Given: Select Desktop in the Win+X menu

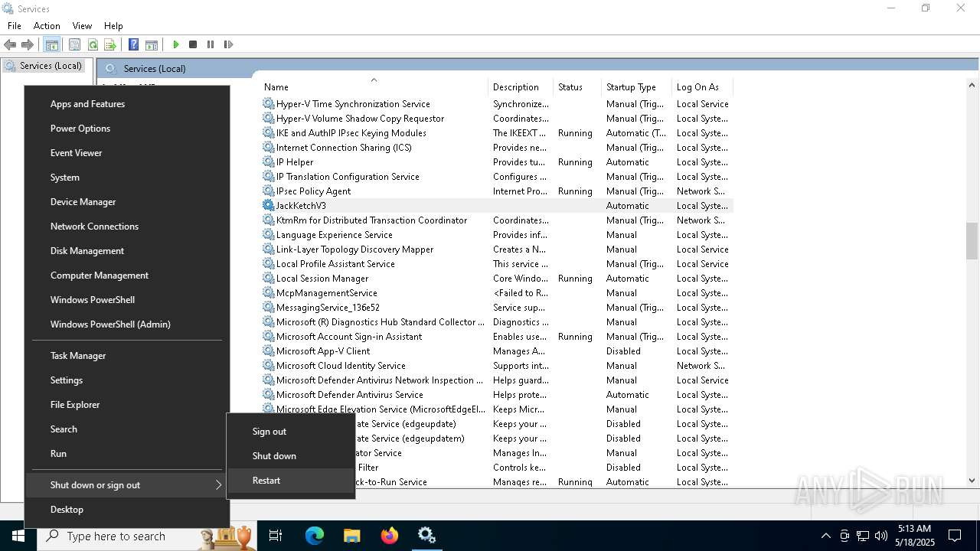Looking at the screenshot, I should pos(127,510).
